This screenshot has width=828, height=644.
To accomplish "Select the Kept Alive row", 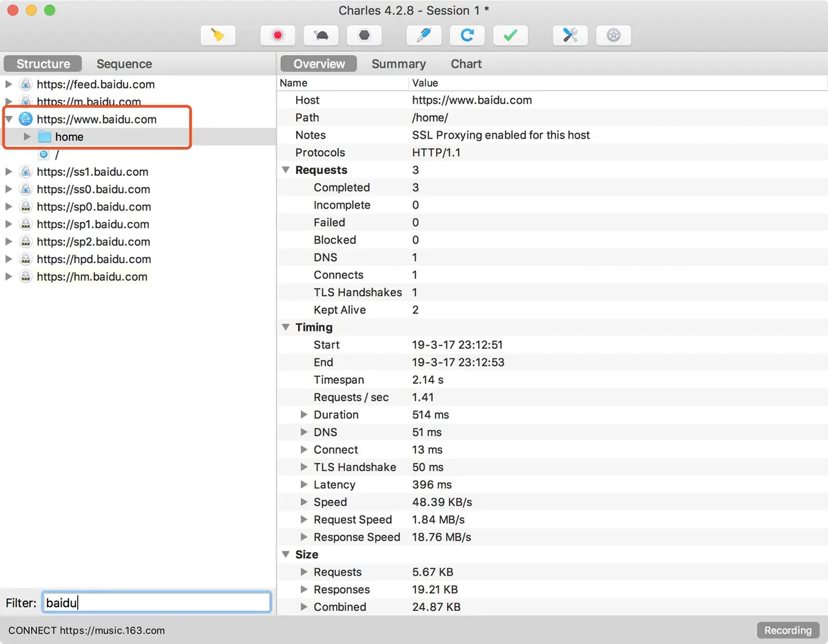I will 552,310.
